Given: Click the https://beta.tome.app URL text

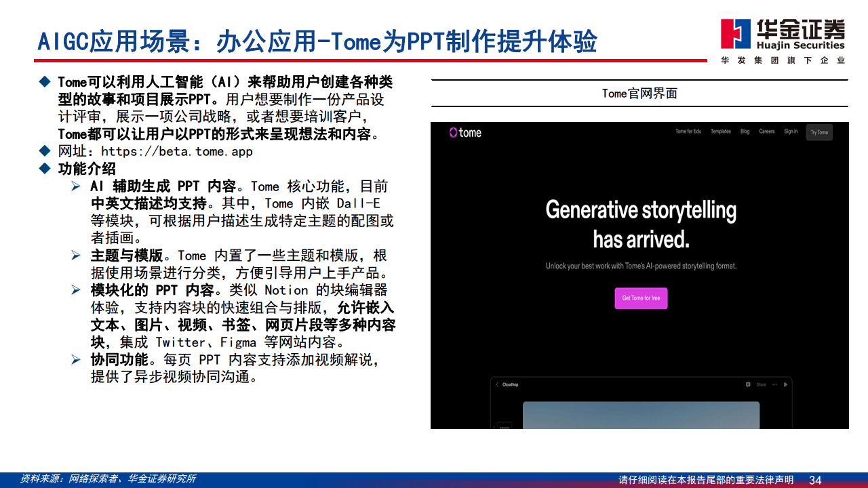Looking at the screenshot, I should click(x=176, y=151).
